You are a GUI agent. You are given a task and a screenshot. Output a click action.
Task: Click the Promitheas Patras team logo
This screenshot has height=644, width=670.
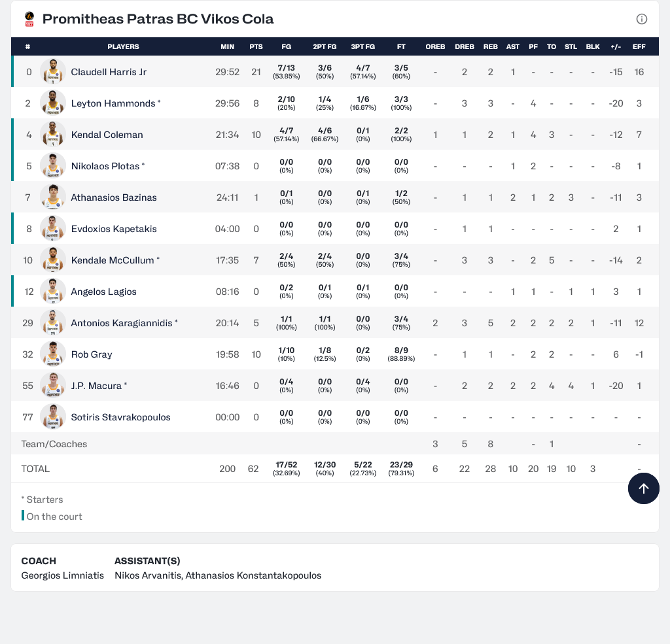tap(29, 19)
